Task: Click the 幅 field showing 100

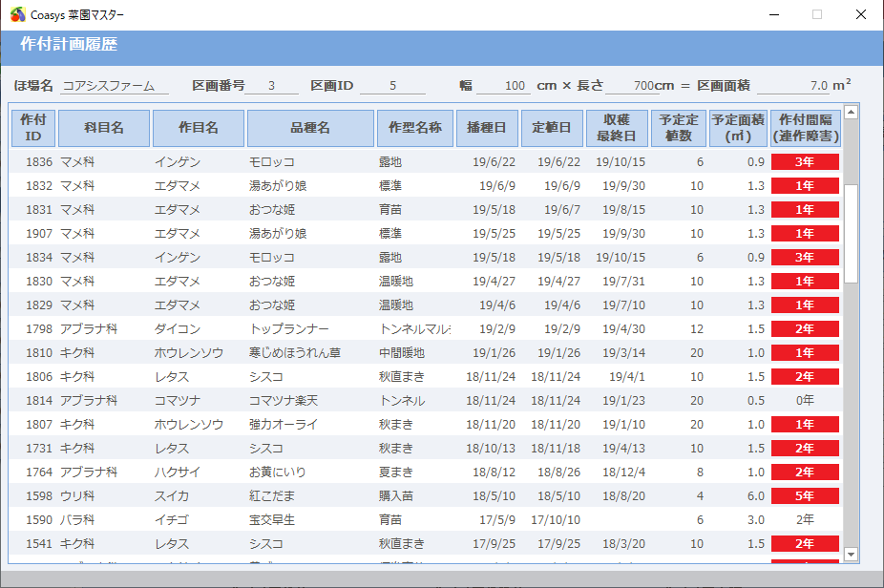Action: 503,86
